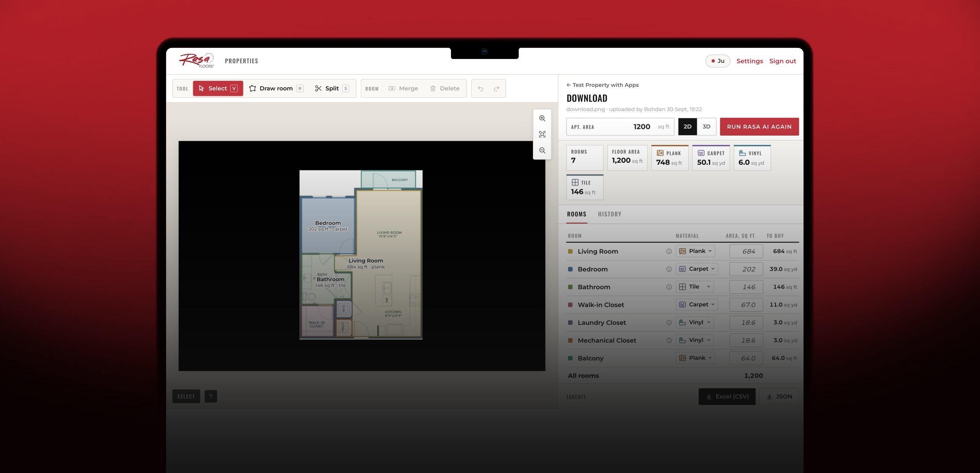The image size is (980, 473).
Task: Open Bathroom Tile material dropdown
Action: (x=694, y=287)
